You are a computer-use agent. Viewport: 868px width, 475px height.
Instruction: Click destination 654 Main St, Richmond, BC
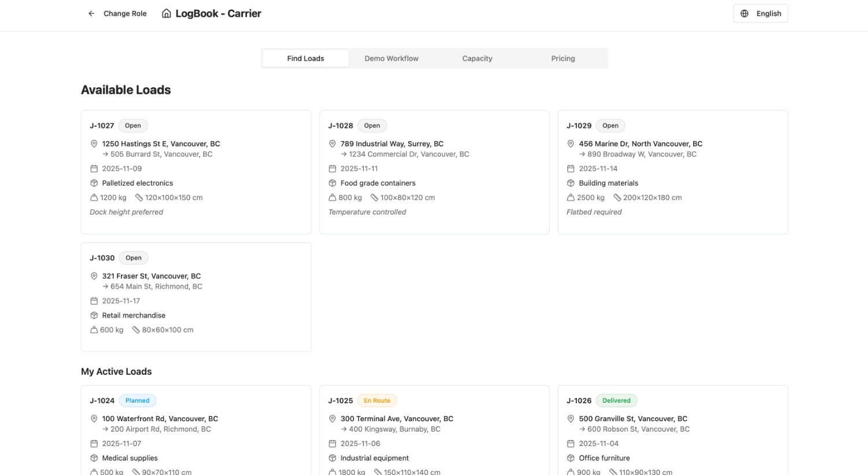156,286
